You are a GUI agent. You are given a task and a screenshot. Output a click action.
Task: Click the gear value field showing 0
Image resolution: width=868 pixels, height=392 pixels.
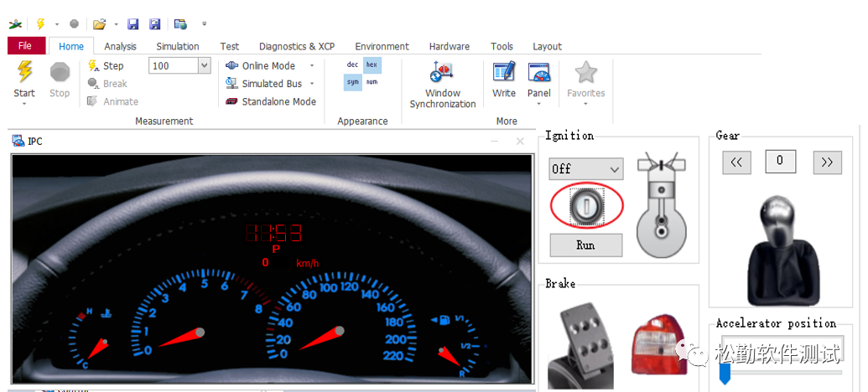(781, 161)
